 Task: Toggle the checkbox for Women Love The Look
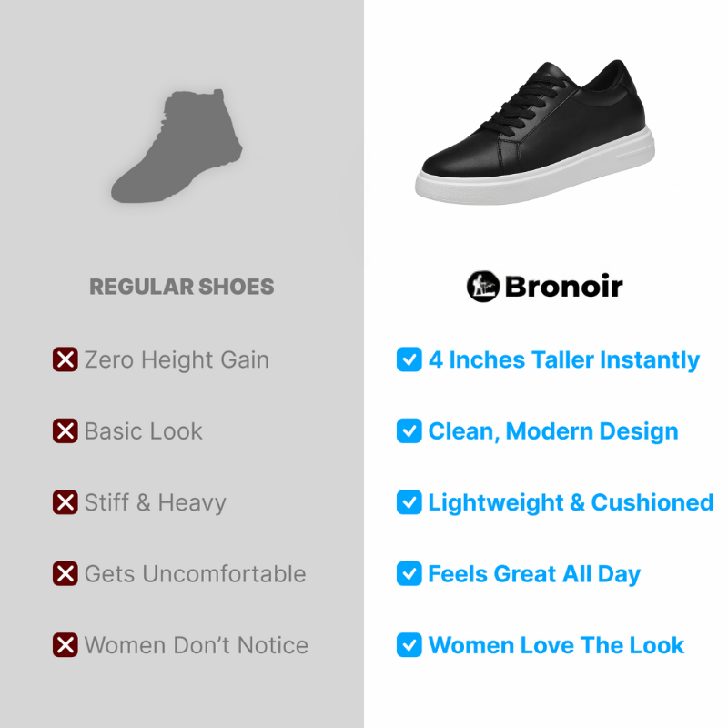(409, 645)
